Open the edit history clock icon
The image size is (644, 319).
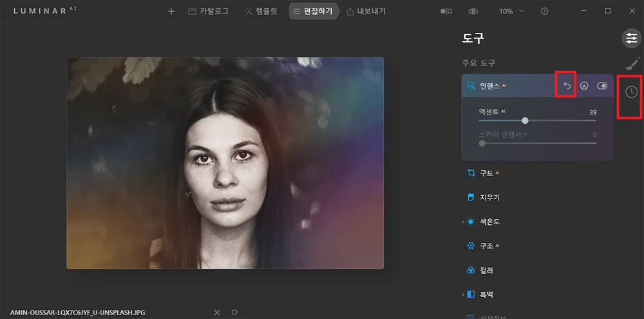click(631, 92)
